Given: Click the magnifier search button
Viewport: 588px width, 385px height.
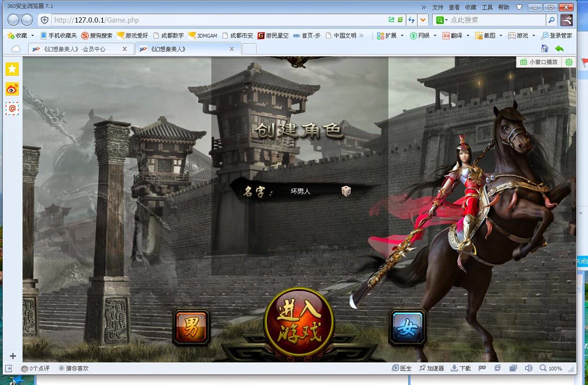Looking at the screenshot, I should pos(551,20).
